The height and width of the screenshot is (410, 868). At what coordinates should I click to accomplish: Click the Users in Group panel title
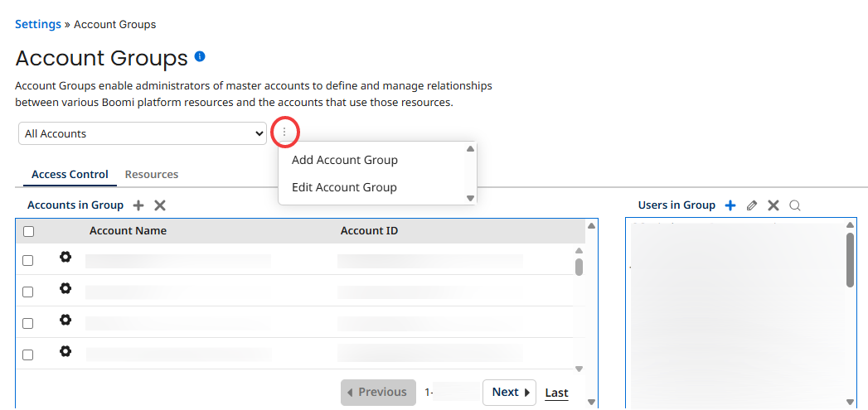(x=676, y=205)
